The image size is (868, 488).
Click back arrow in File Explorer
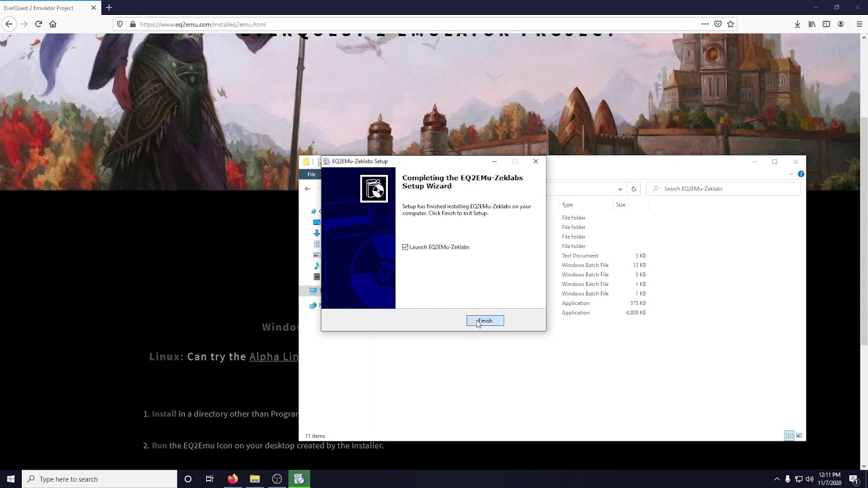[x=307, y=189]
